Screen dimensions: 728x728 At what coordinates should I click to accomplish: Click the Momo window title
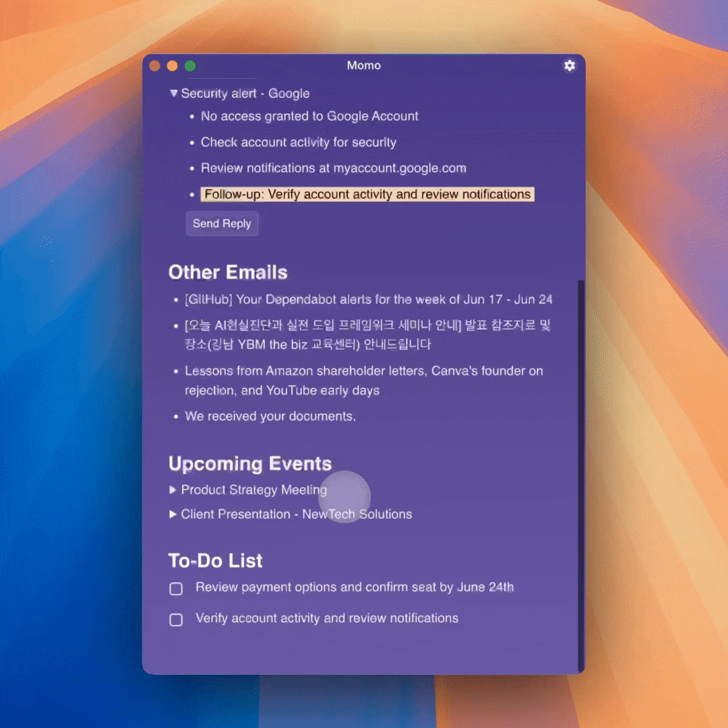point(364,65)
